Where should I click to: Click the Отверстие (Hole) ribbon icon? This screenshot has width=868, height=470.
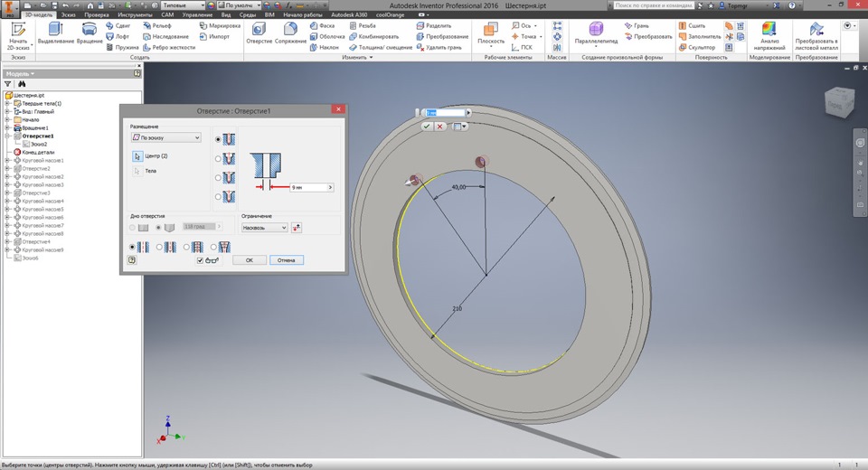(259, 31)
